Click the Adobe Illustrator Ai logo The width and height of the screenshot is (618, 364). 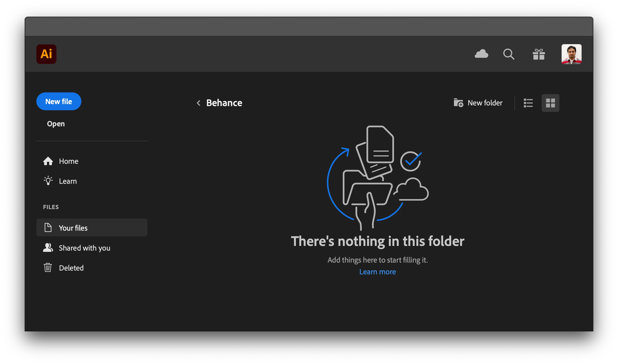[x=46, y=54]
